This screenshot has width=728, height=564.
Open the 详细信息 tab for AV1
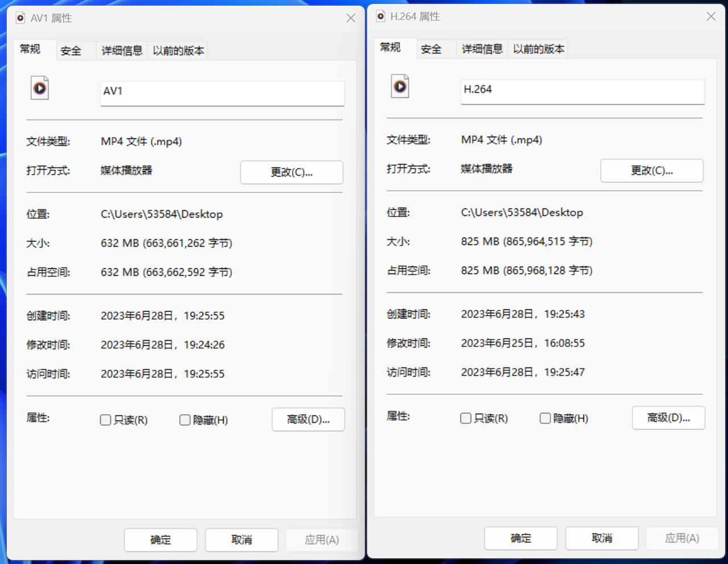tap(121, 50)
